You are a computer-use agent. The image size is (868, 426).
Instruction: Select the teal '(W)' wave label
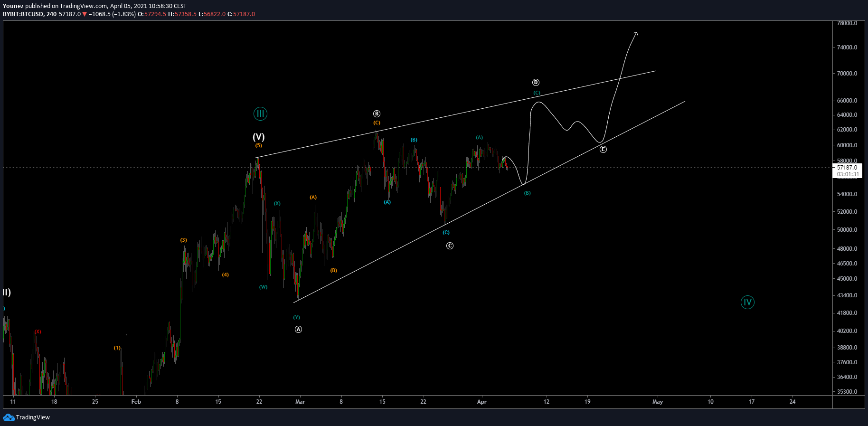pos(263,287)
